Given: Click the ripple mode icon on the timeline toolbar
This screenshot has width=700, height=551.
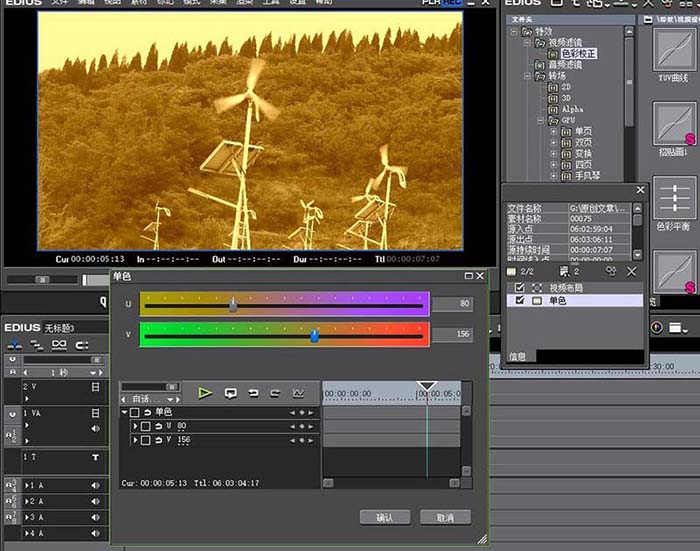Looking at the screenshot, I should coord(36,345).
